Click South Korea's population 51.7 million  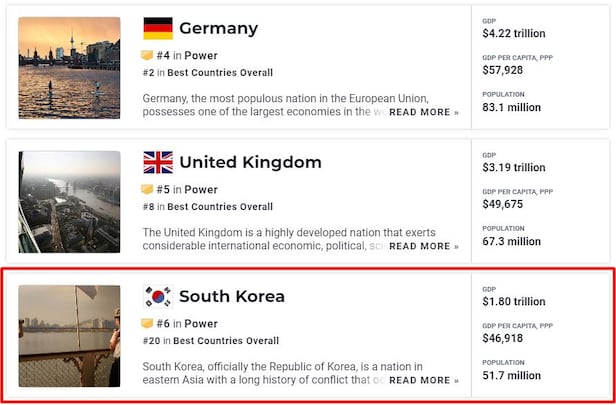(x=511, y=376)
